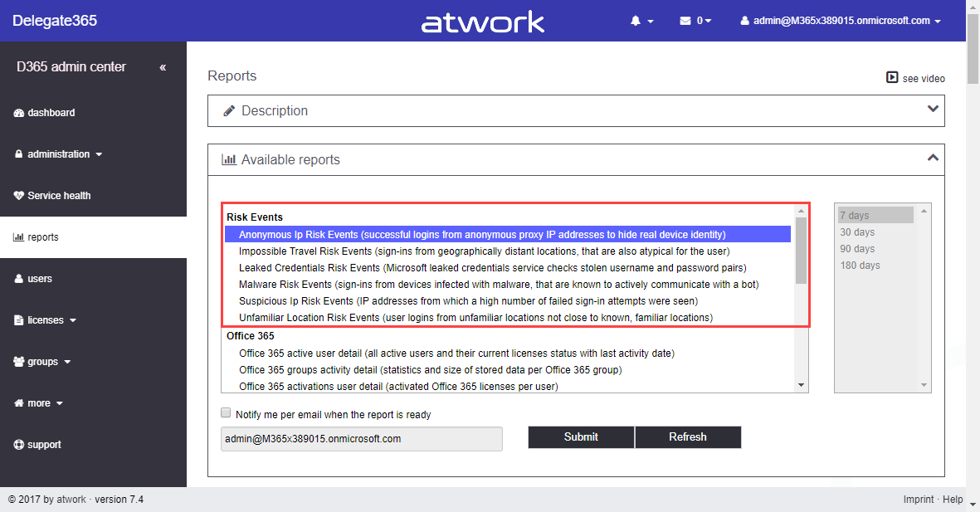Select Impossible Travel Risk Events report
980x512 pixels.
click(x=508, y=251)
